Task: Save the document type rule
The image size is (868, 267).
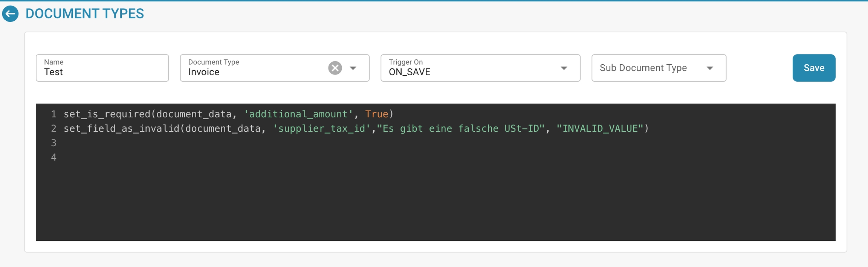Action: click(x=814, y=68)
